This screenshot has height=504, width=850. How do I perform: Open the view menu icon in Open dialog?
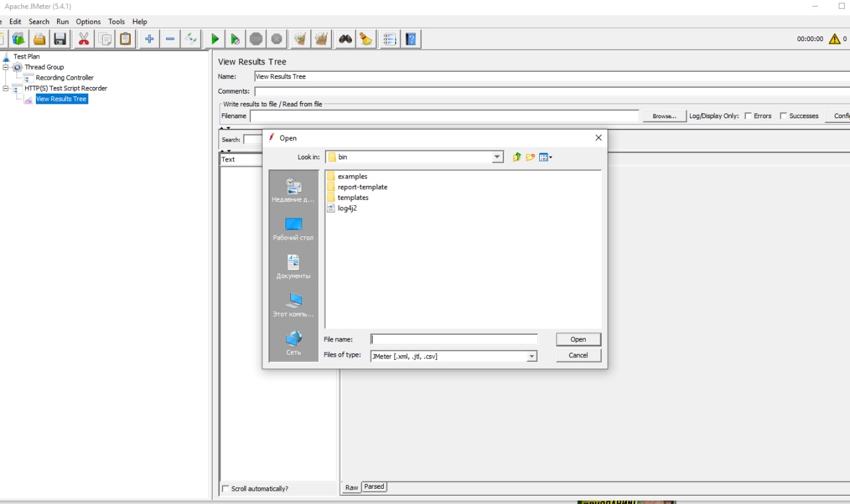(545, 157)
